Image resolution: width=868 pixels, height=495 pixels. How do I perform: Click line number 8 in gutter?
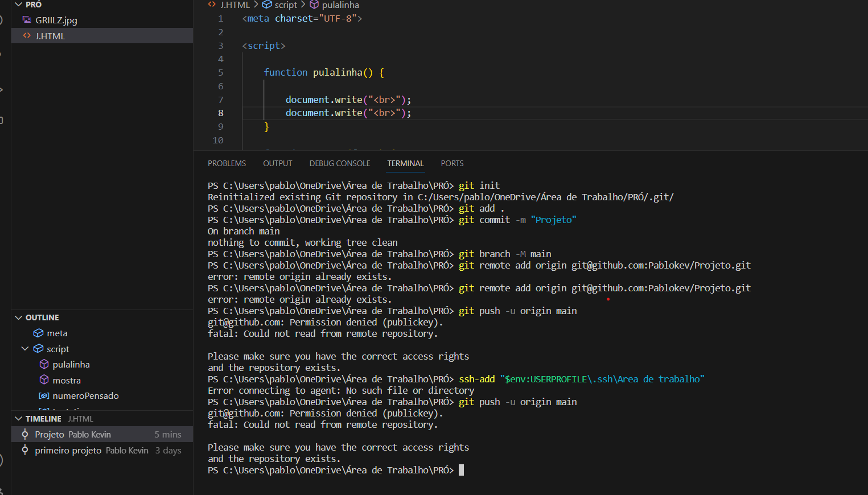(x=221, y=113)
